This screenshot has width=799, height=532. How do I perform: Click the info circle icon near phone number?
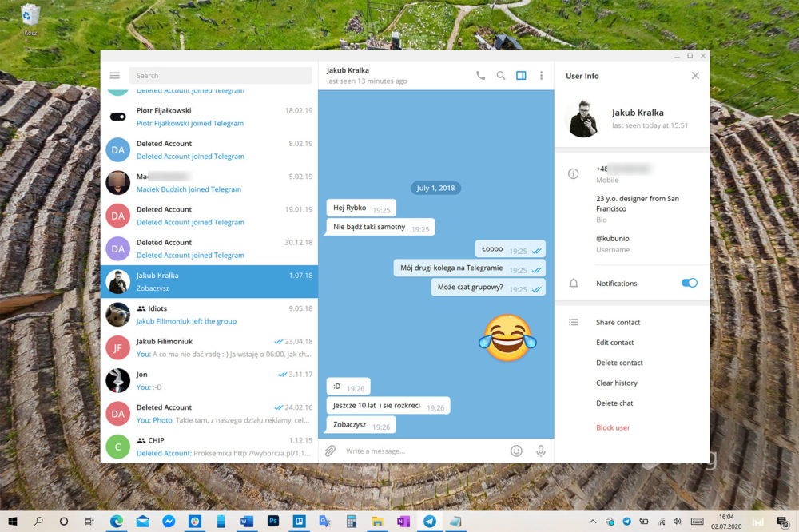click(x=573, y=174)
